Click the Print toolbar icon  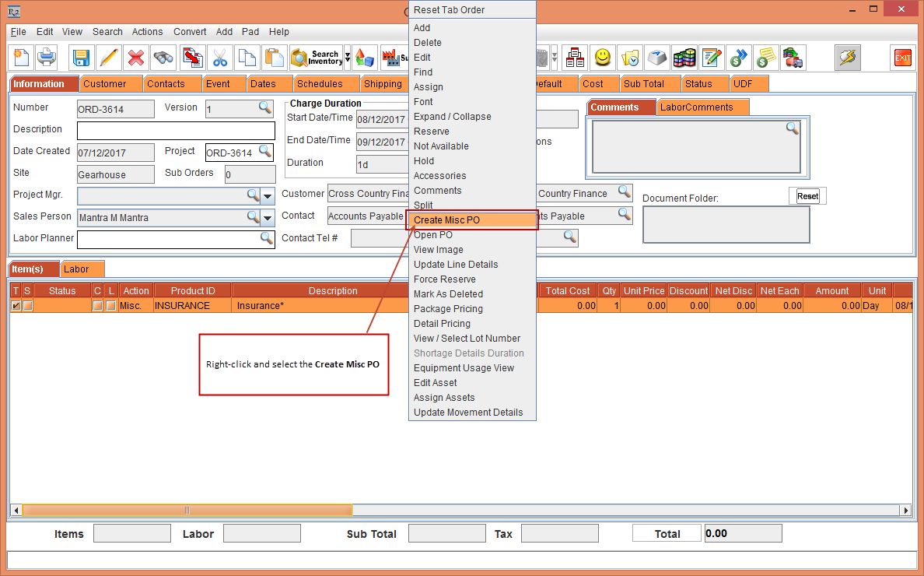point(47,58)
